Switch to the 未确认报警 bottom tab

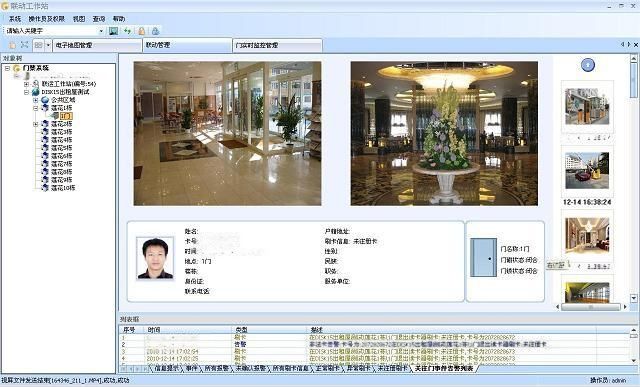pyautogui.click(x=250, y=368)
